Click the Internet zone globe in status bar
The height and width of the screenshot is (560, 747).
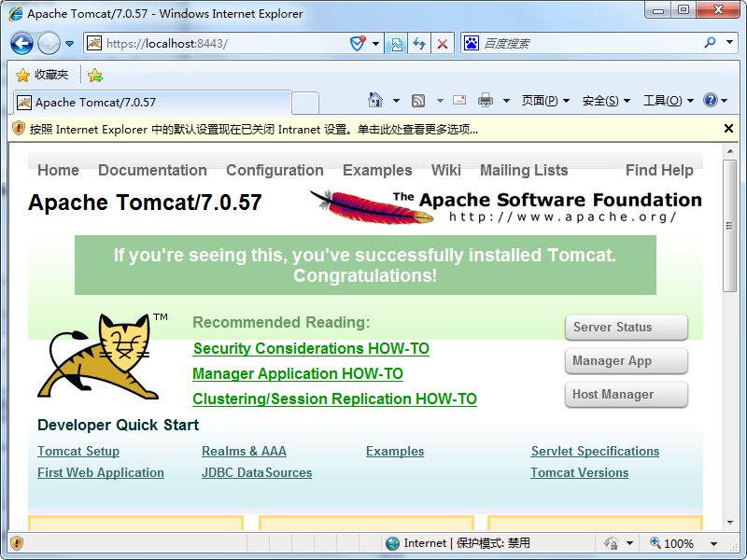pyautogui.click(x=392, y=543)
